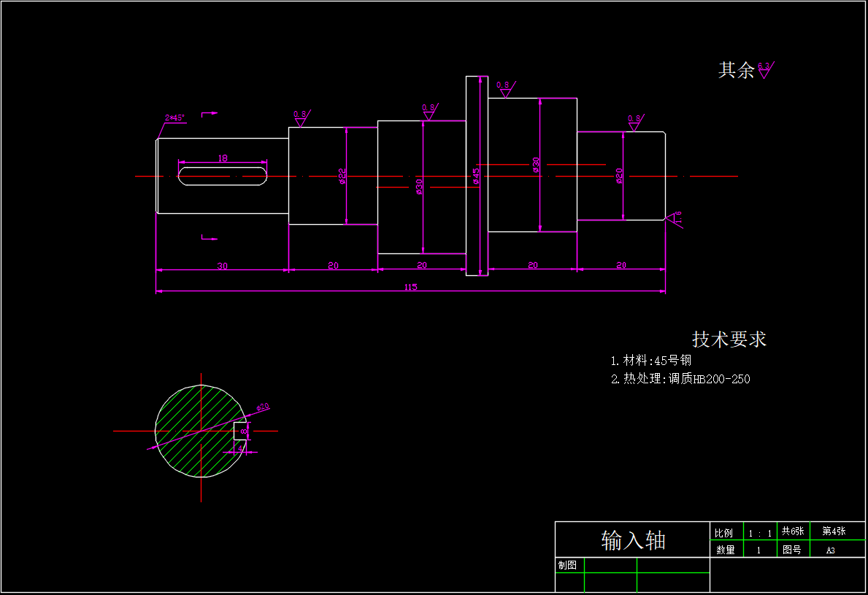Click the 0.8 roughness symbol above ø22 step

pyautogui.click(x=300, y=118)
